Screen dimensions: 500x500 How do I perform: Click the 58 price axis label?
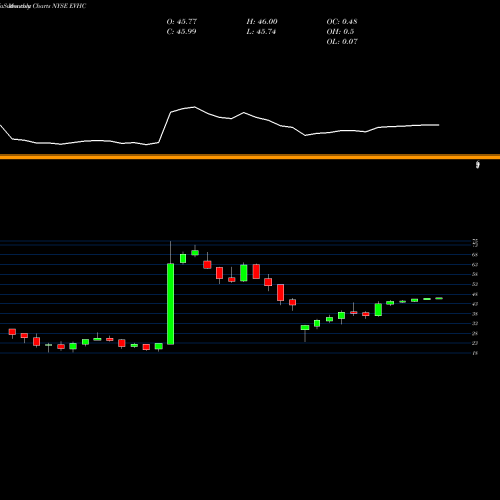tap(475, 274)
